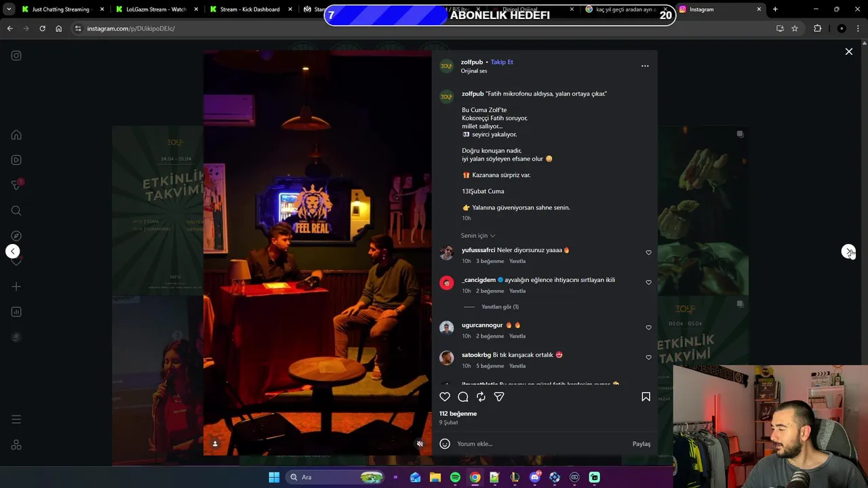Like ugurcannogur's comment

(648, 327)
